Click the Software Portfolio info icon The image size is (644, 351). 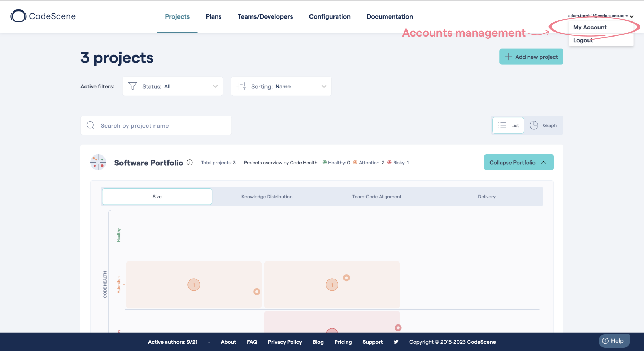pos(190,162)
